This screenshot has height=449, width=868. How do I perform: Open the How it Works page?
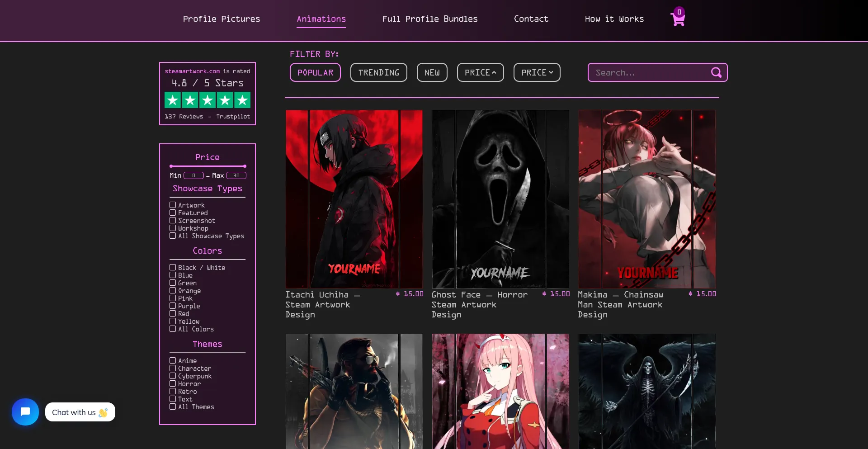[614, 19]
